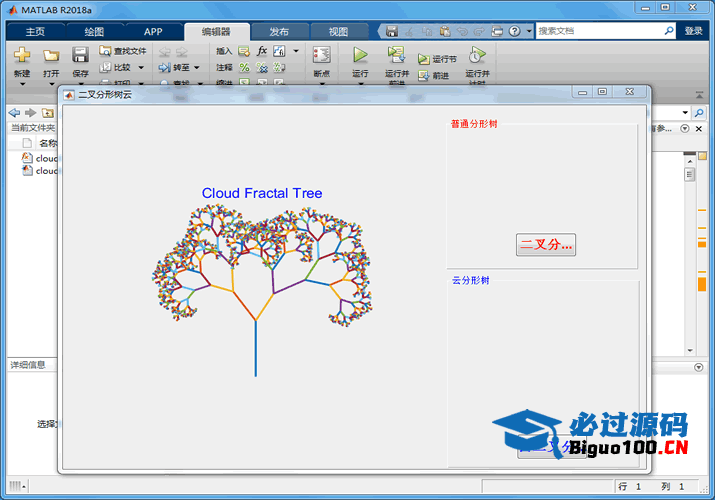Open the help icon dropdown arrow
Screen dimensions: 715x500
tap(526, 31)
